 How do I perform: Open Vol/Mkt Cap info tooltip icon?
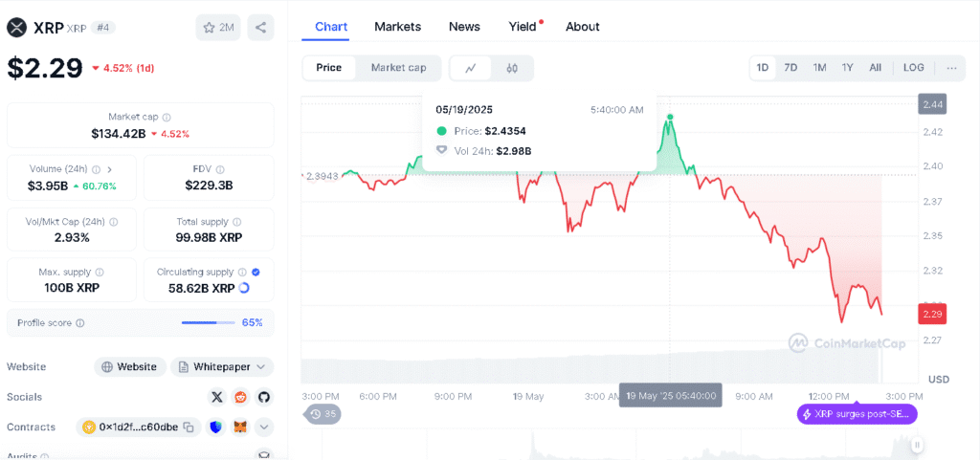pyautogui.click(x=114, y=222)
